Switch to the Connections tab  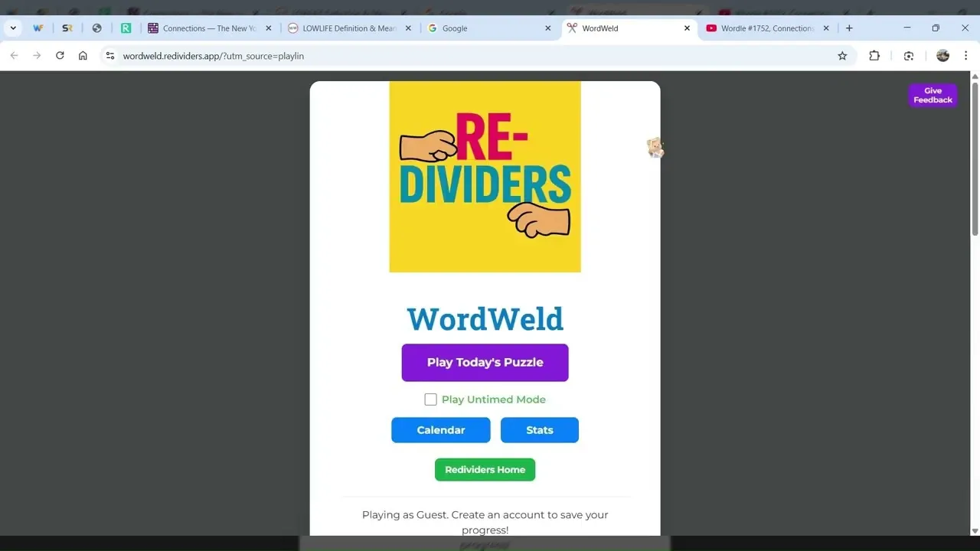click(209, 28)
